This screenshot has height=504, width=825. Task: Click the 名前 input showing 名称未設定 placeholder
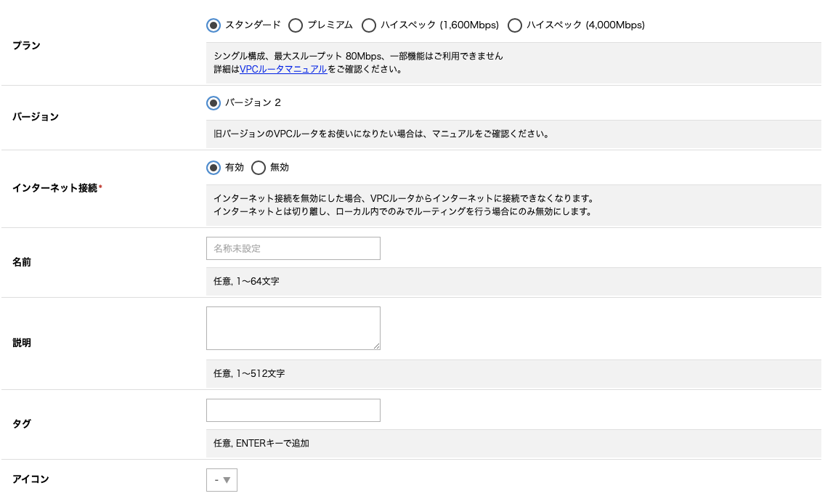tap(293, 248)
